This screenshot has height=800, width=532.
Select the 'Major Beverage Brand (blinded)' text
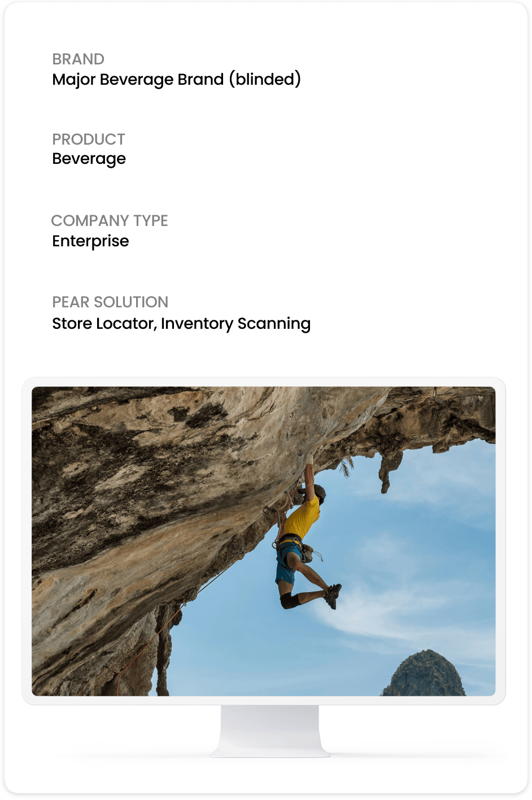(x=176, y=79)
